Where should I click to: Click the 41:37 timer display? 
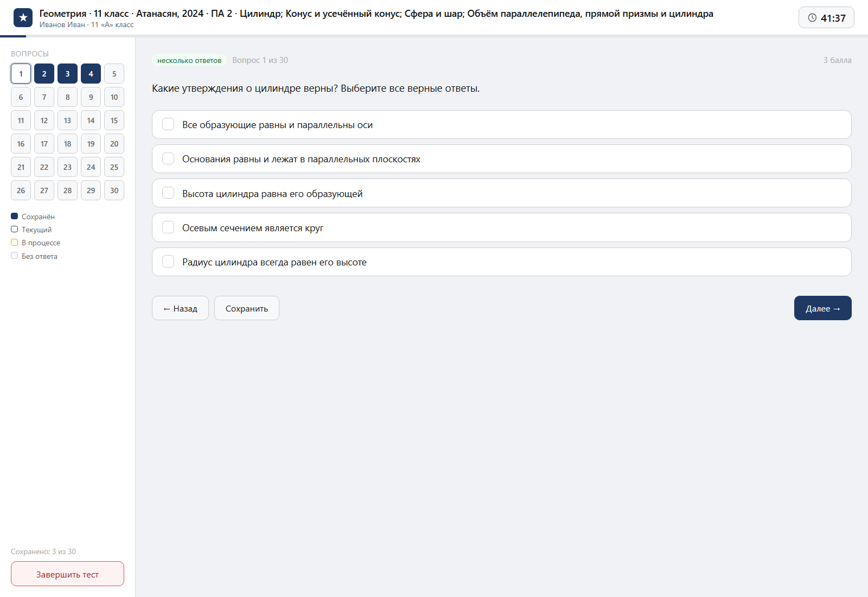click(826, 18)
